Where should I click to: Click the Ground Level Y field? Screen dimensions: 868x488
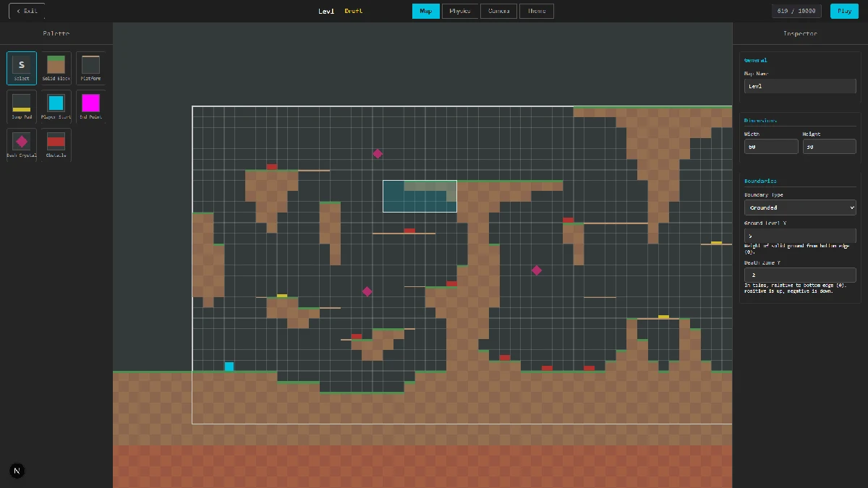pyautogui.click(x=800, y=236)
